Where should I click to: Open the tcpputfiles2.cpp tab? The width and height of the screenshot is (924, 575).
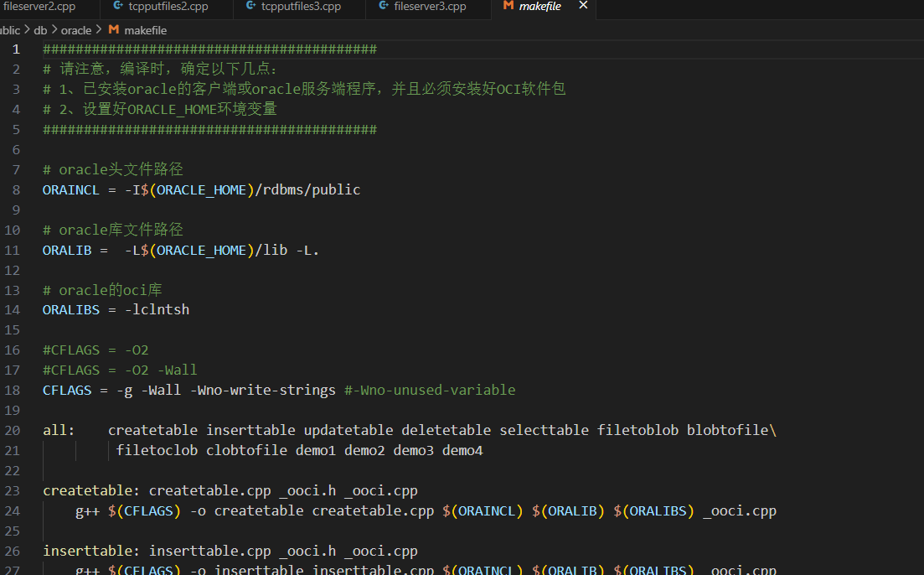click(x=167, y=7)
